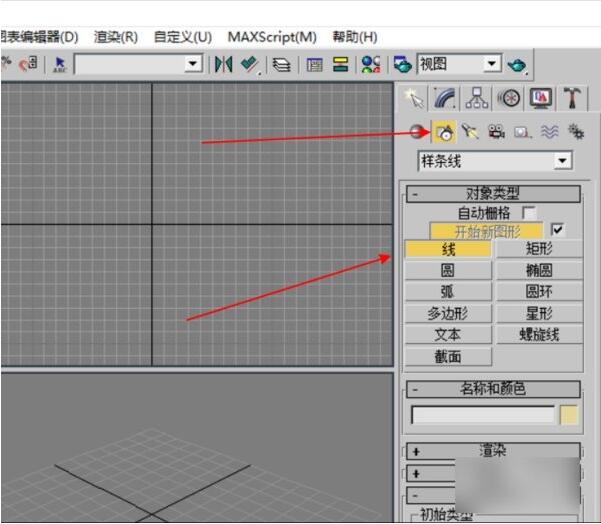Screen dimensions: 601x524
Task: Open the Utilities hammer panel tab
Action: [571, 98]
